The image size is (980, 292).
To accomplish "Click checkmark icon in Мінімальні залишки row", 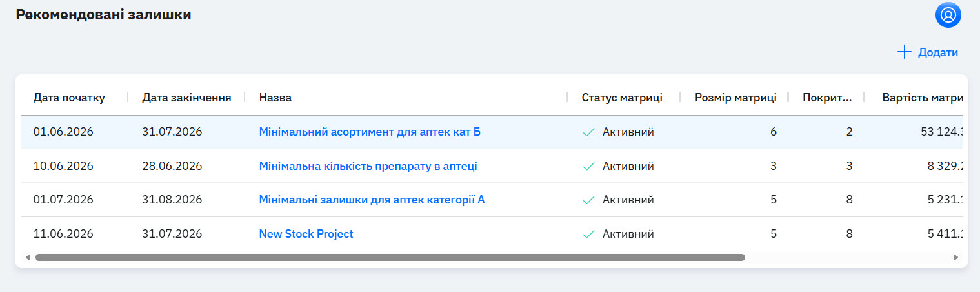I will tap(588, 200).
